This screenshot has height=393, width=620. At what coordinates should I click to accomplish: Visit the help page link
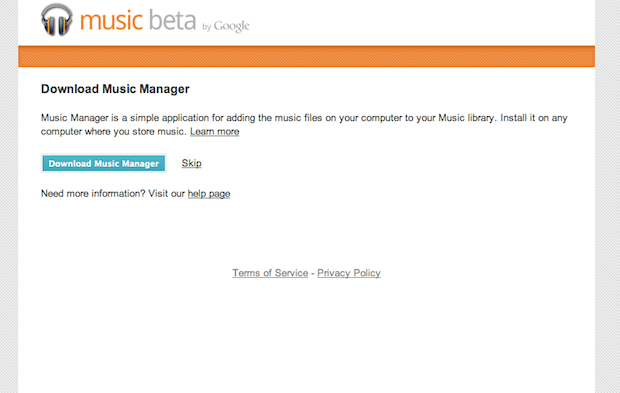(209, 194)
